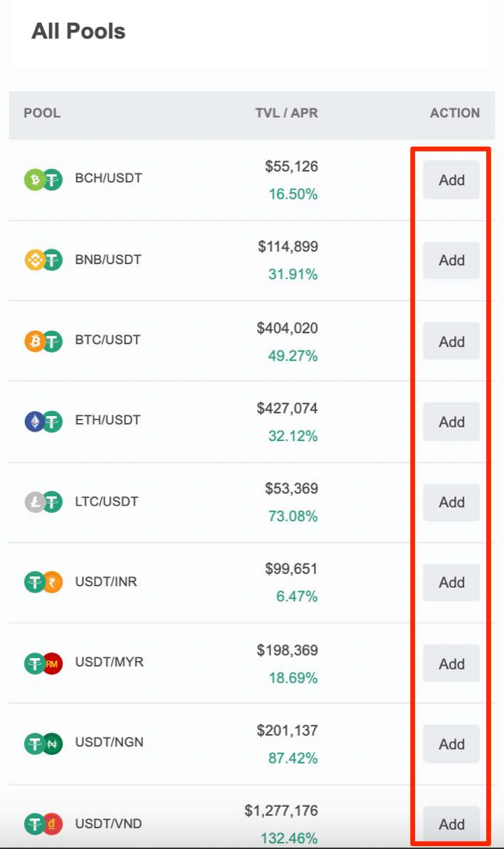Select the ETH/USDT Ethereum pair icon
This screenshot has height=849, width=504.
[43, 421]
